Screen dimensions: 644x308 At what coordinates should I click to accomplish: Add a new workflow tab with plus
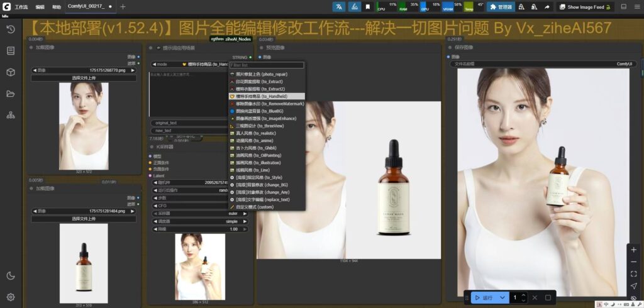123,6
